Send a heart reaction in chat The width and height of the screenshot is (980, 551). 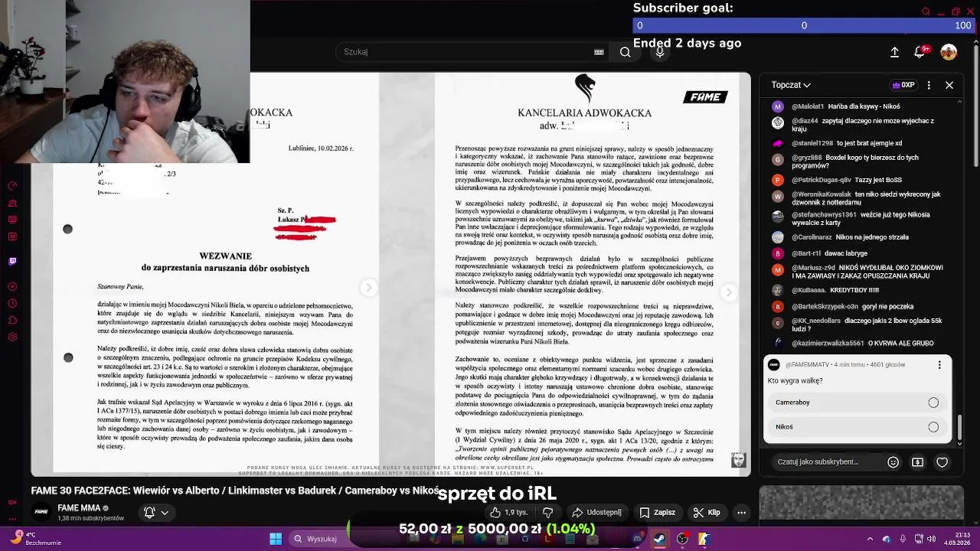(x=942, y=462)
